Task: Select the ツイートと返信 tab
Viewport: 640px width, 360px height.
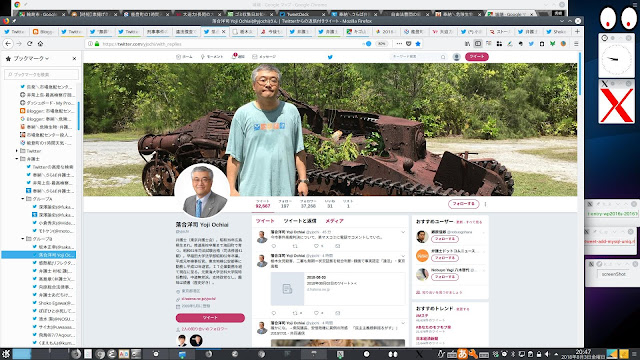Action: click(300, 221)
